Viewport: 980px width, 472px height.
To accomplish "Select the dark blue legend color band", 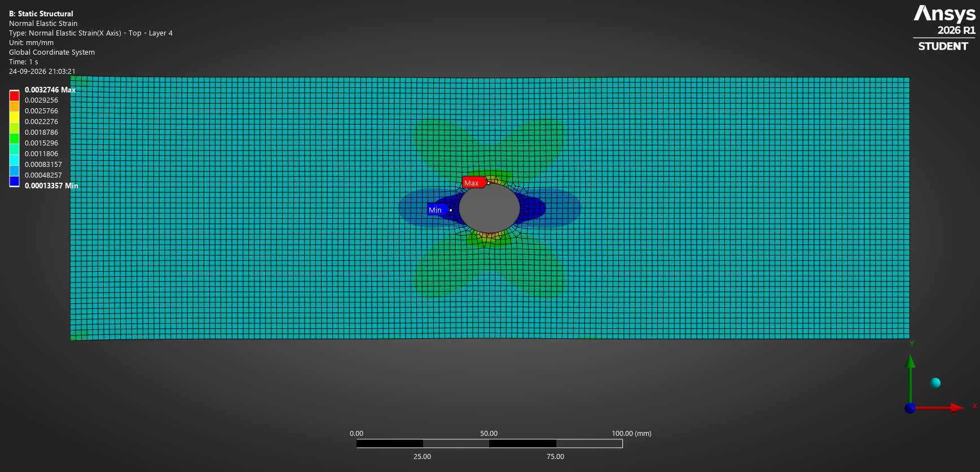I will [x=14, y=181].
